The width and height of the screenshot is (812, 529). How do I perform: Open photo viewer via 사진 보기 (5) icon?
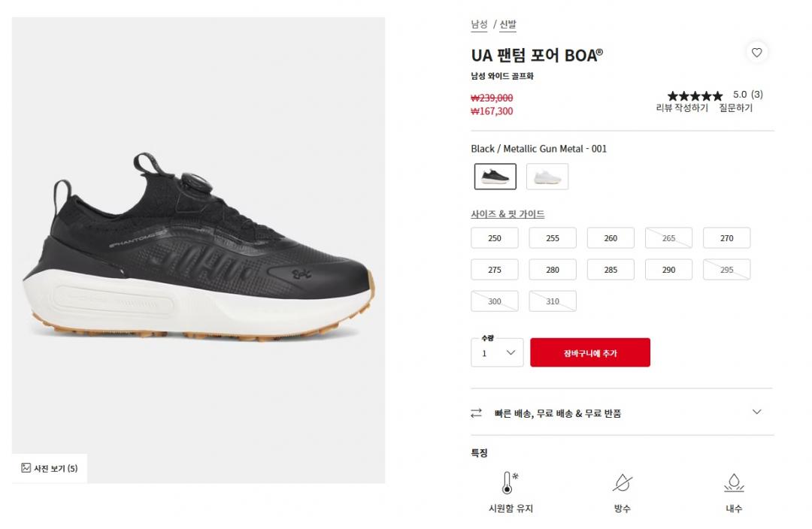26,468
